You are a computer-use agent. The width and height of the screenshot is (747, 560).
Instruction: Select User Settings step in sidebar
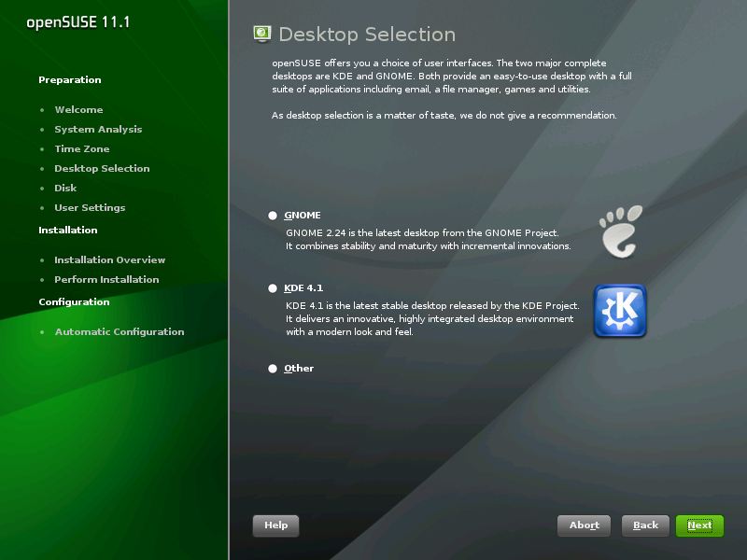point(90,208)
